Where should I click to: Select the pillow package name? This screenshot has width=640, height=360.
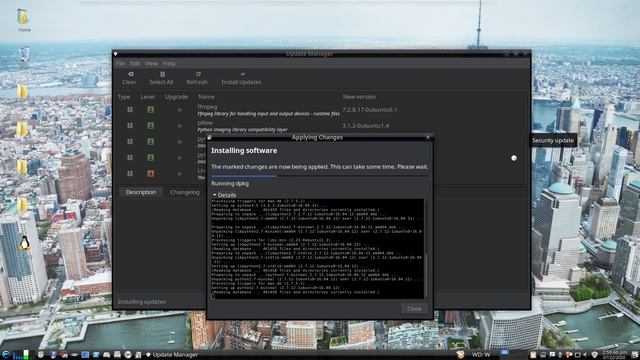tap(205, 122)
